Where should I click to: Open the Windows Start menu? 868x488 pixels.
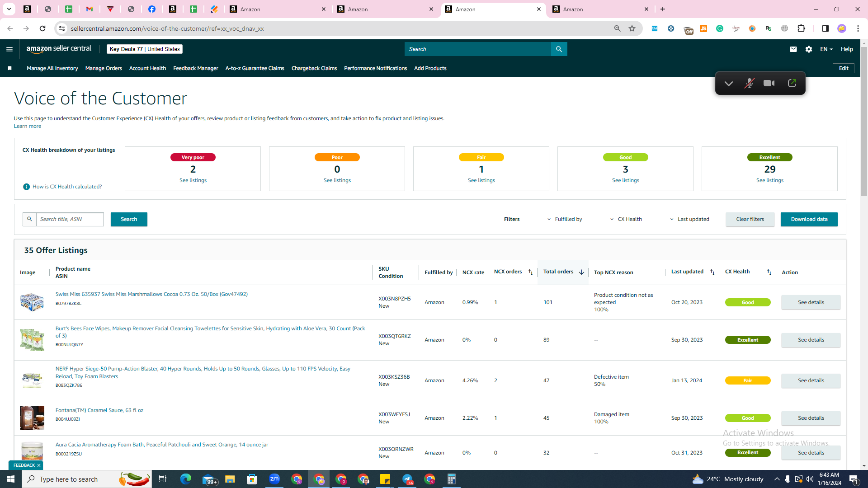click(x=11, y=479)
